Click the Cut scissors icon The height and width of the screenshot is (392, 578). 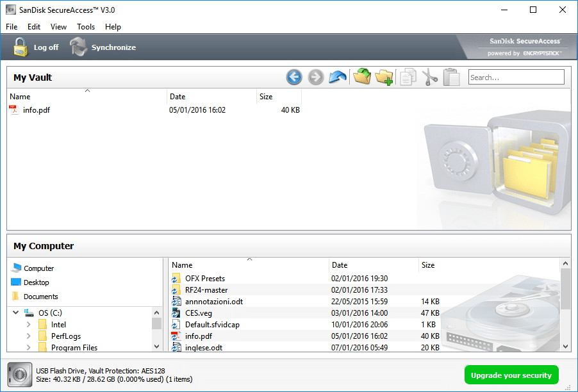[x=429, y=78]
